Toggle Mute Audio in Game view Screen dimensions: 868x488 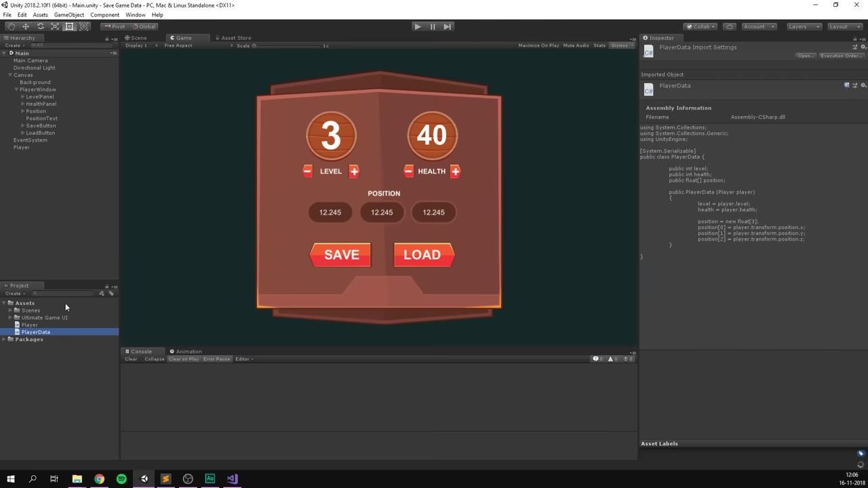pyautogui.click(x=576, y=45)
